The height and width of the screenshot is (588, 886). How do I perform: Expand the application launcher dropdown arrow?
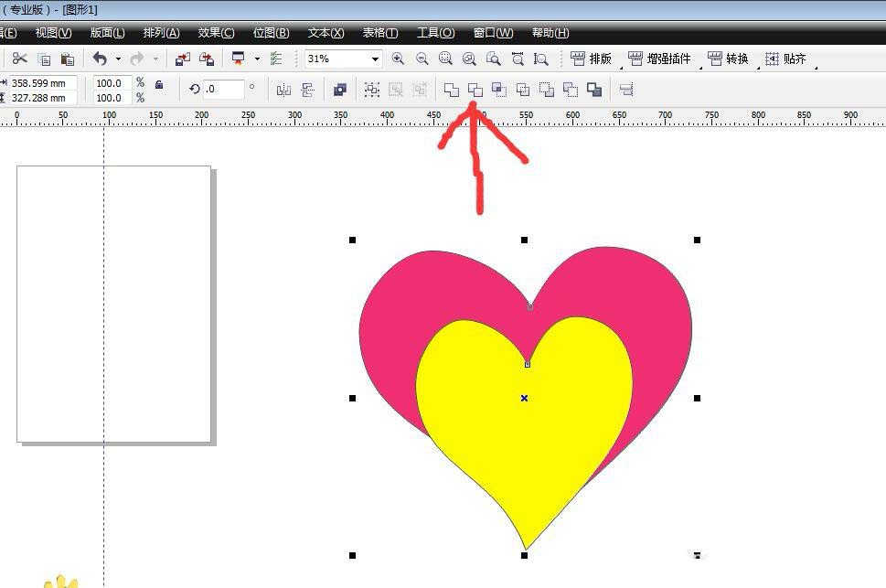(x=257, y=59)
